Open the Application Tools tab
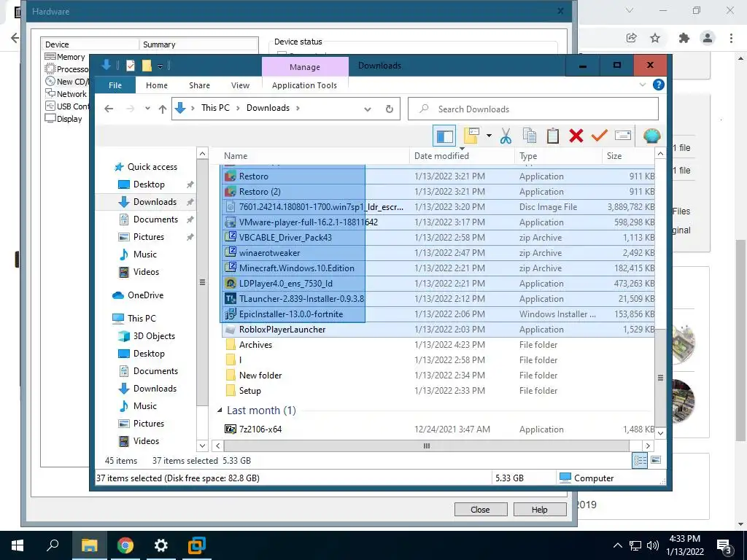This screenshot has height=560, width=747. [x=304, y=85]
